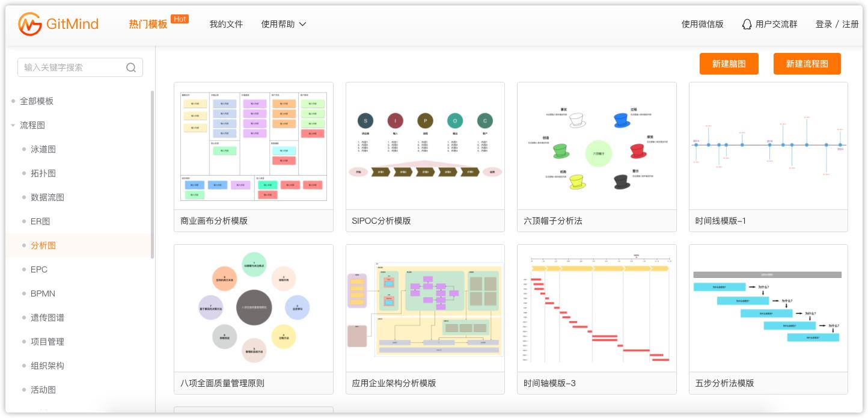Viewport: 868px width, 418px height.
Task: Open the 用户交流群 bell icon
Action: (x=747, y=25)
